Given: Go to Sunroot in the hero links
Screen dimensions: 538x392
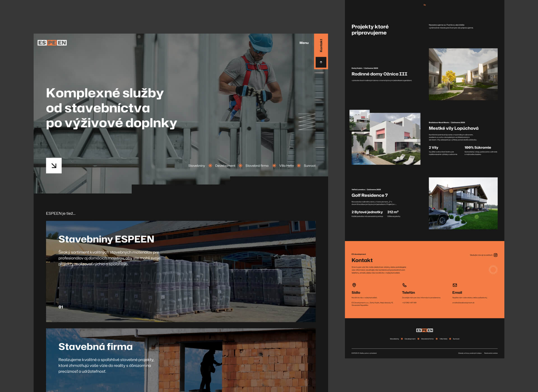Looking at the screenshot, I should tap(309, 166).
